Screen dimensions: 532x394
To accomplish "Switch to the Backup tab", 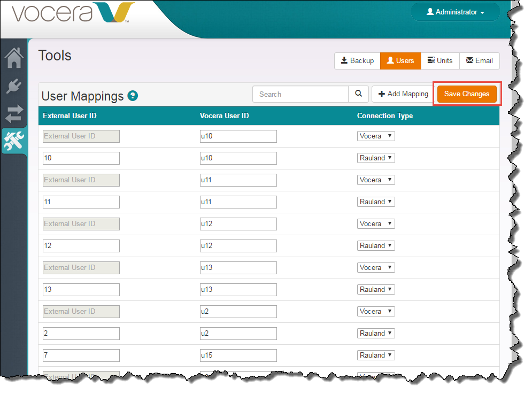I will 357,61.
